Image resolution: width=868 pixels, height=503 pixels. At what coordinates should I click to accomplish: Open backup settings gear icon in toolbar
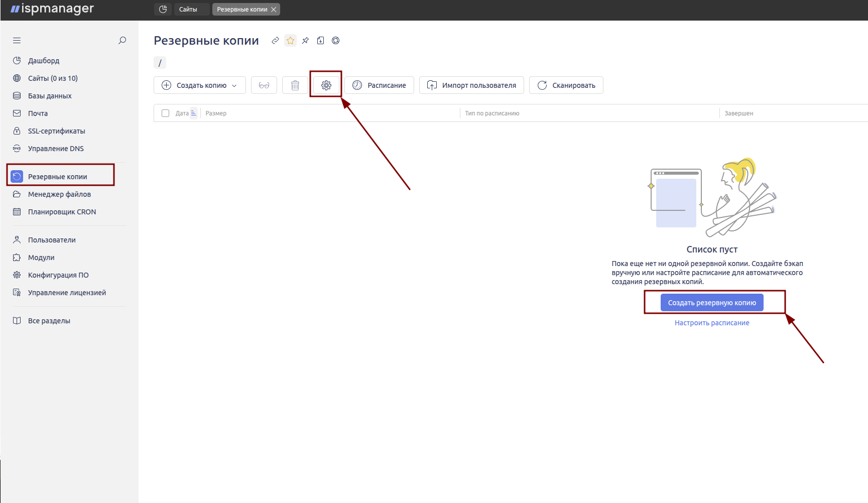pyautogui.click(x=326, y=85)
